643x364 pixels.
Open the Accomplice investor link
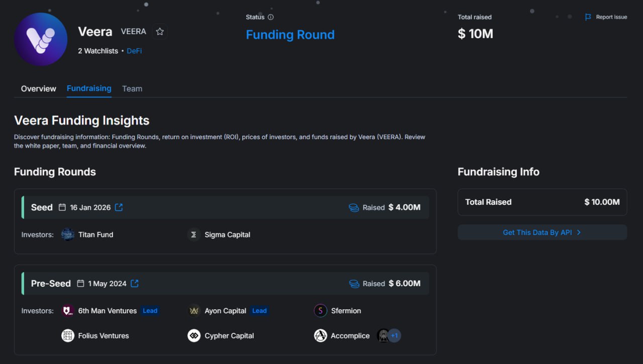tap(350, 336)
